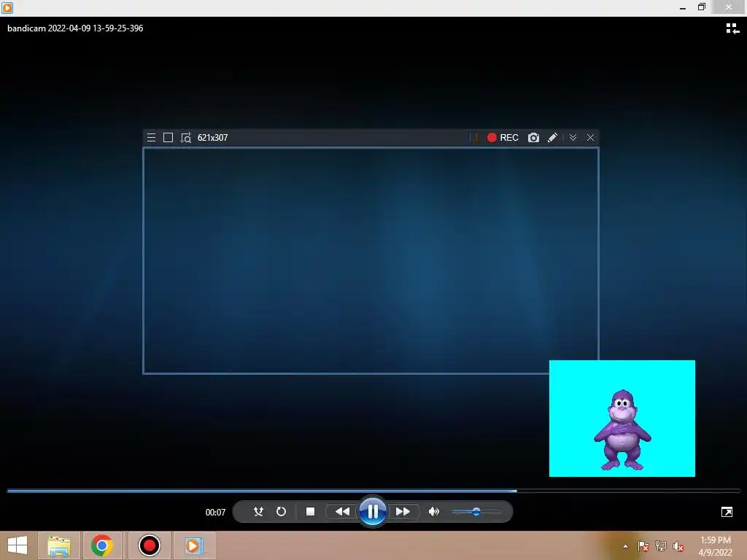Open the pencil drawing tool
This screenshot has height=560, width=747.
[553, 138]
